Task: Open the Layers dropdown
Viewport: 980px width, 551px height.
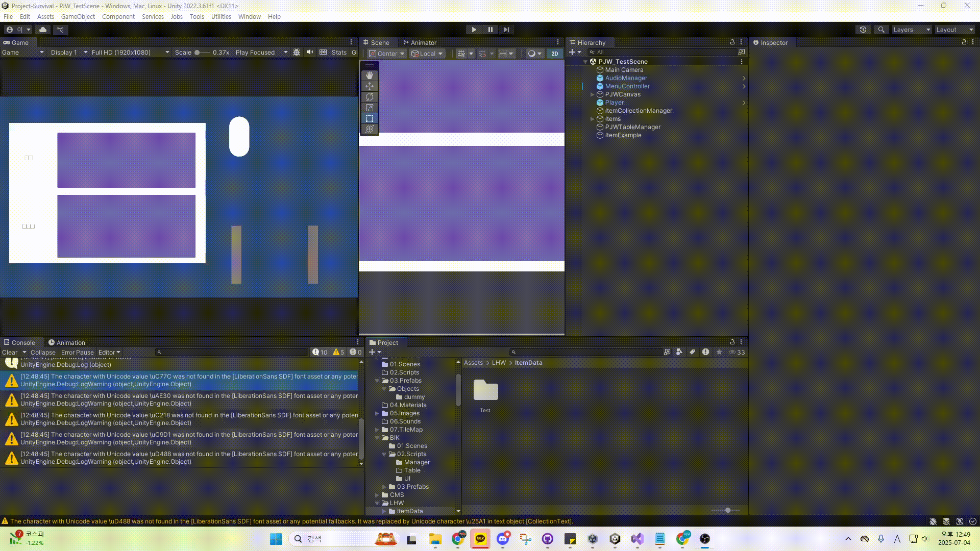Action: click(x=911, y=30)
